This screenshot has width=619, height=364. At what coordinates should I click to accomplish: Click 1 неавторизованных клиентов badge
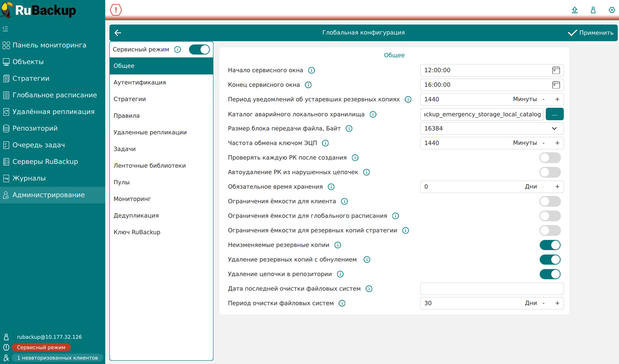click(x=57, y=358)
